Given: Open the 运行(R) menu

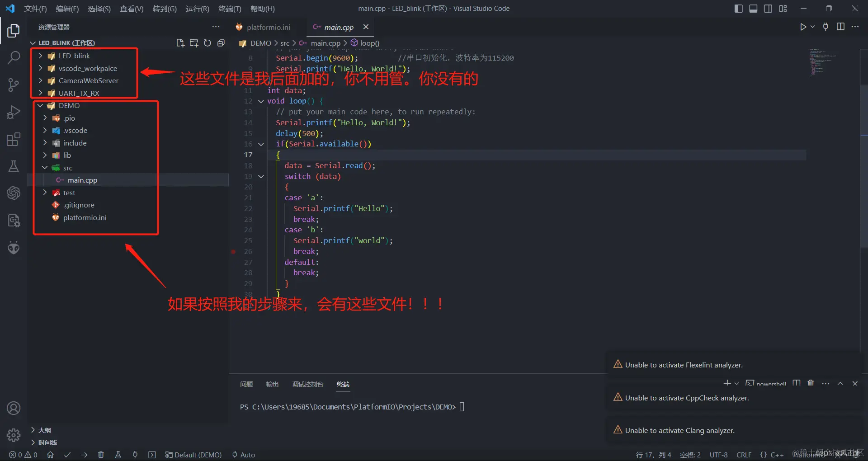Looking at the screenshot, I should [197, 9].
